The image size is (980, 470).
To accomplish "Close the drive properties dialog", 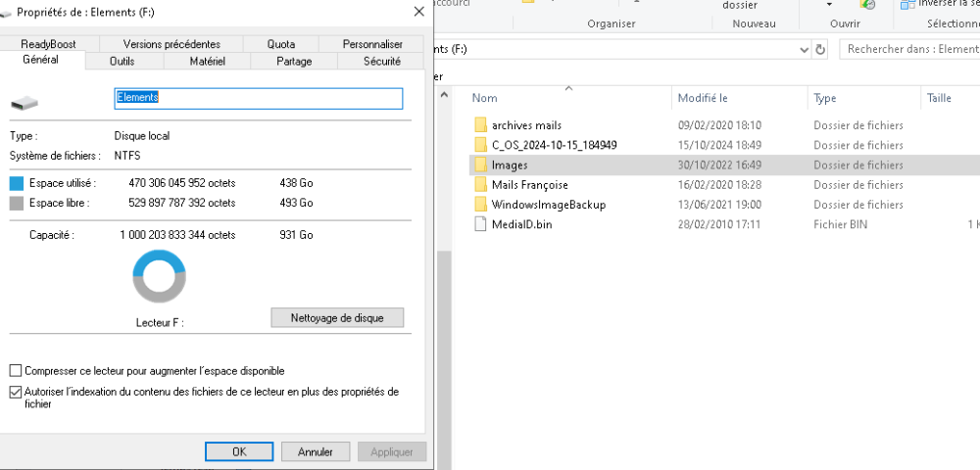I will click(419, 11).
